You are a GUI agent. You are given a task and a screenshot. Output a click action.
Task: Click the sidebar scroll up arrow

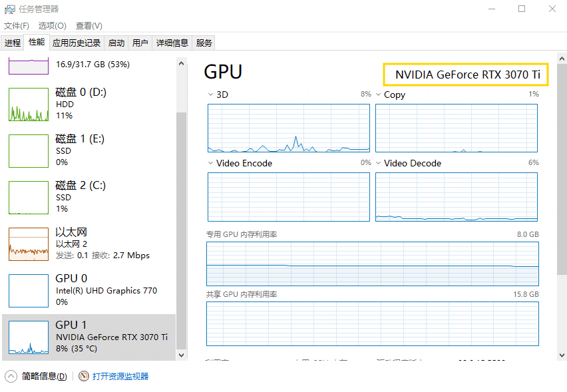click(182, 64)
